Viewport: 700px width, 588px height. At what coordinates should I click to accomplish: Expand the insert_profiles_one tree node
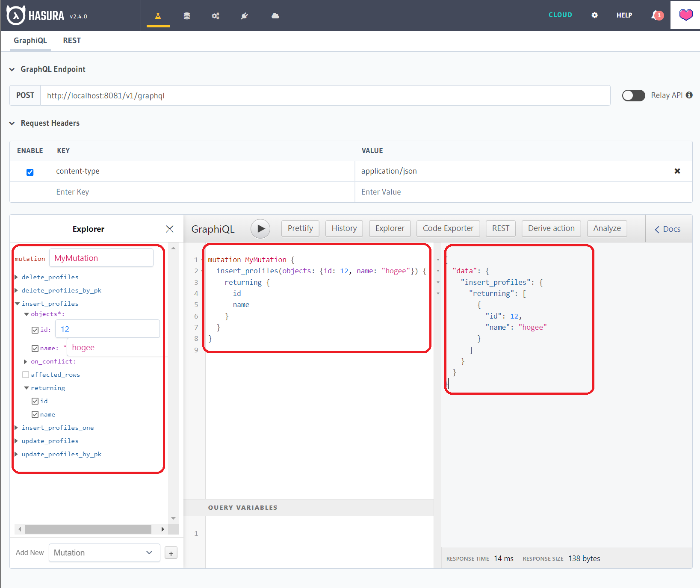(x=17, y=428)
